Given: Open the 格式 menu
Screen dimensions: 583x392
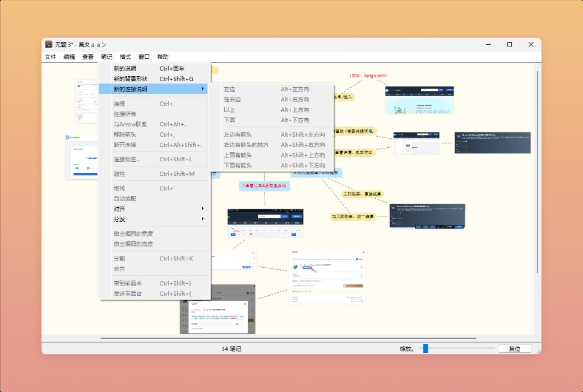Looking at the screenshot, I should point(124,56).
